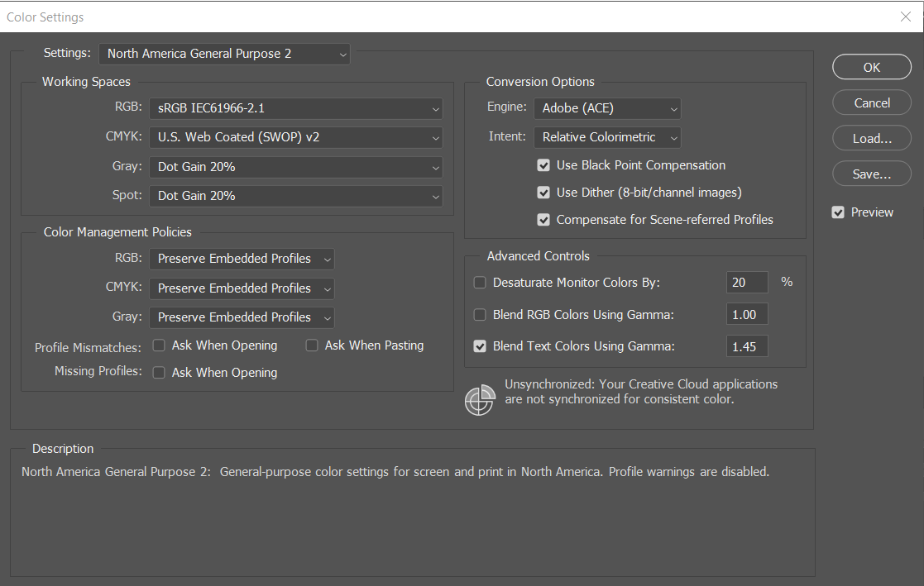Disable Use Black Point Compensation
This screenshot has width=924, height=586.
point(543,165)
